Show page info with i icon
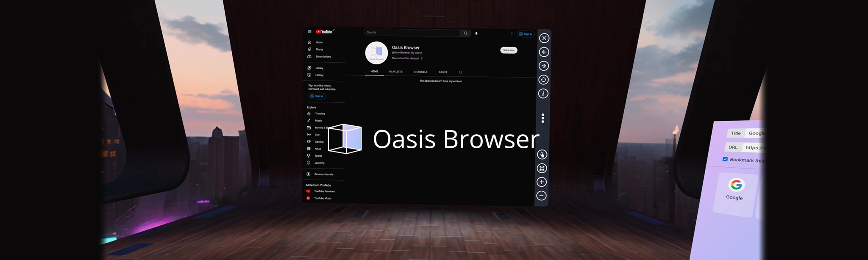The image size is (868, 260). [x=543, y=94]
